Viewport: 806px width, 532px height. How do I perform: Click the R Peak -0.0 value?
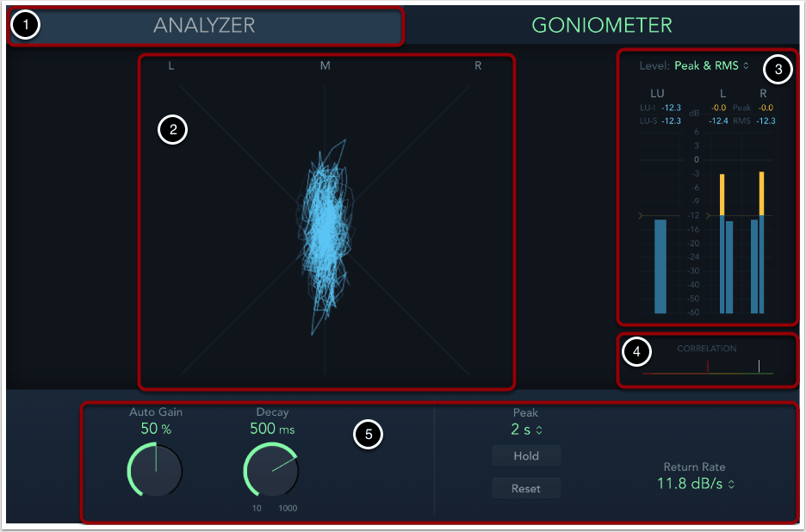tap(766, 108)
